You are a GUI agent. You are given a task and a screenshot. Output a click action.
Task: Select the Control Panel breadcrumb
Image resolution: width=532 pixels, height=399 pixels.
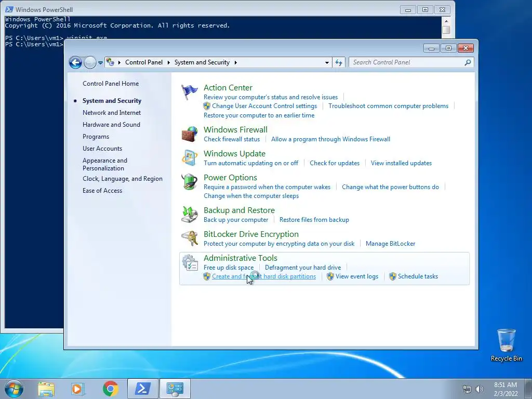144,62
